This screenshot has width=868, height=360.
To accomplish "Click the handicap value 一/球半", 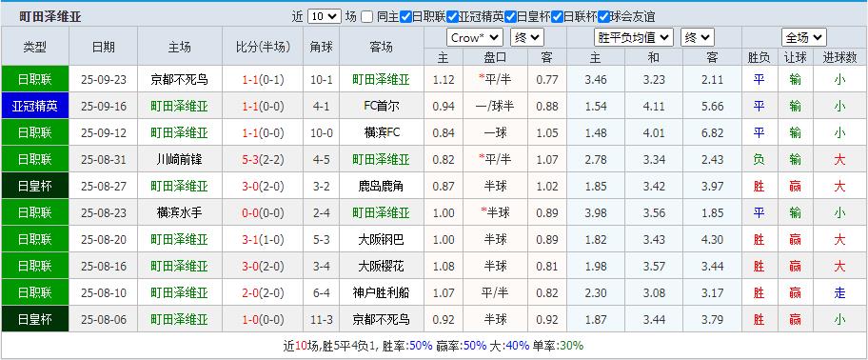I will (x=495, y=106).
